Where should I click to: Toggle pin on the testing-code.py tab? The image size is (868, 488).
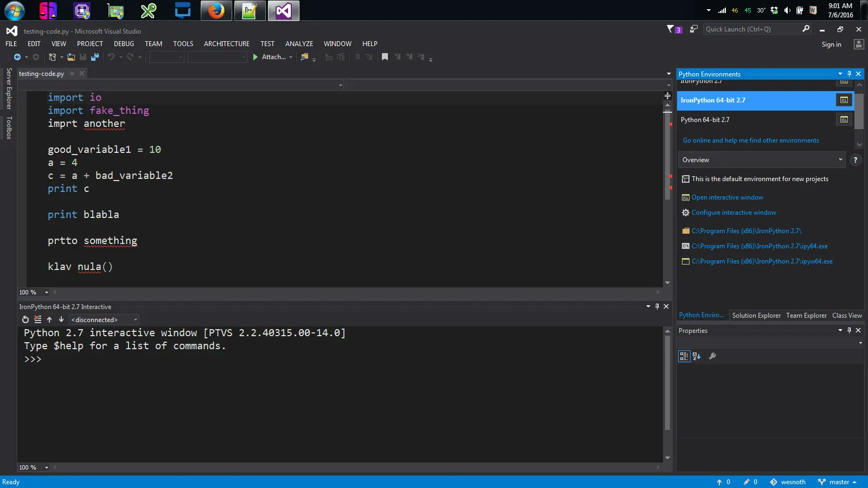pyautogui.click(x=72, y=74)
